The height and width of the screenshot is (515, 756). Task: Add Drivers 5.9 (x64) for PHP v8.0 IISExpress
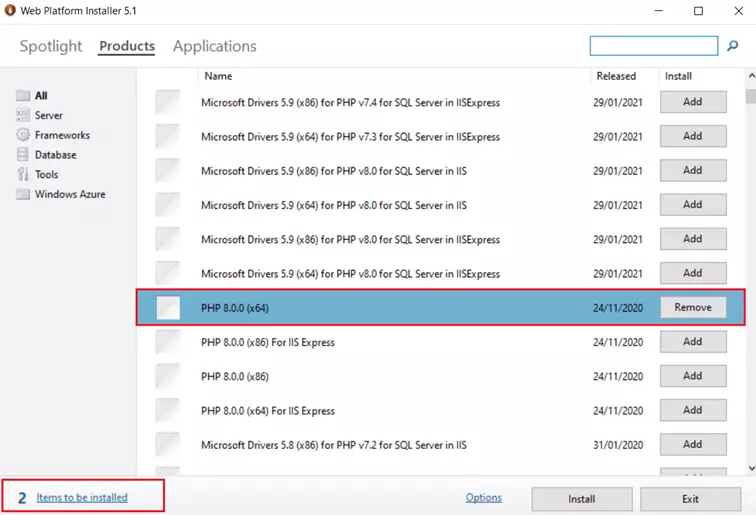pyautogui.click(x=693, y=273)
